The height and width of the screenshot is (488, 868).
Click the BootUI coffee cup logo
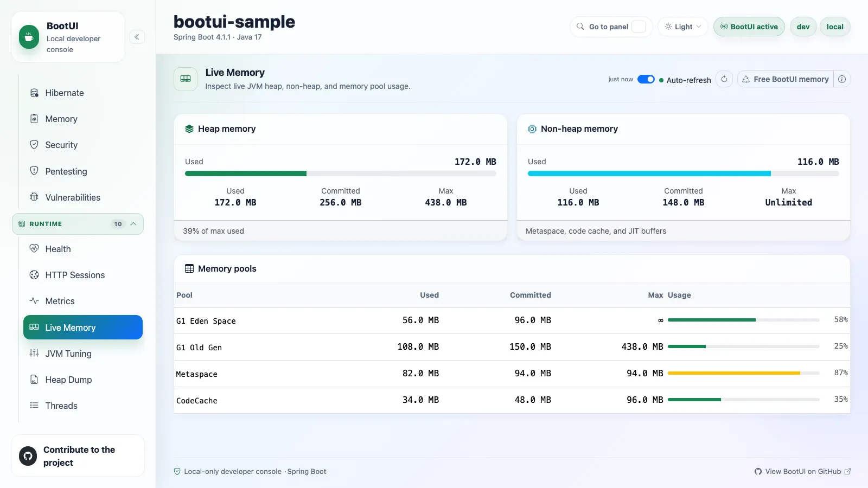[29, 37]
